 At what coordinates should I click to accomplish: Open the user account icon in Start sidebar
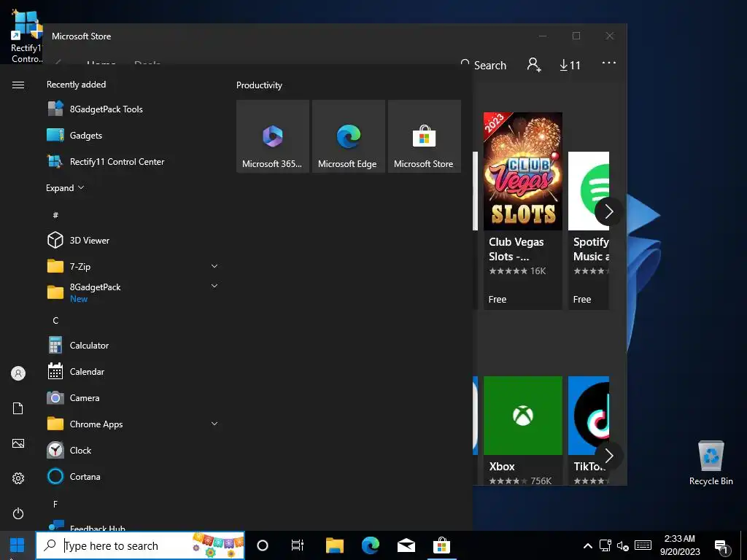(18, 373)
